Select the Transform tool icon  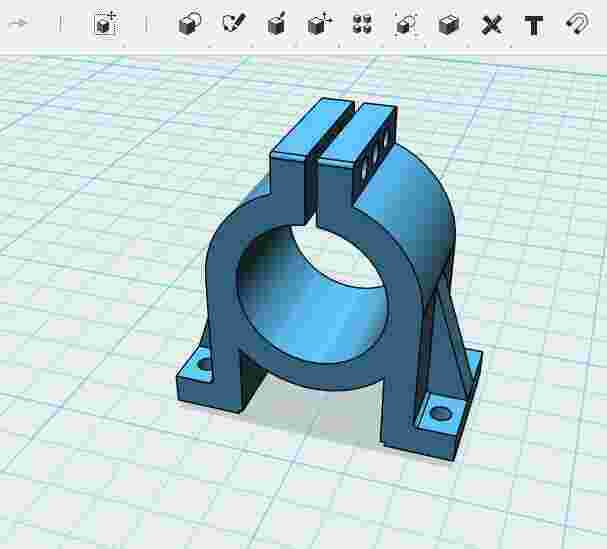point(106,24)
